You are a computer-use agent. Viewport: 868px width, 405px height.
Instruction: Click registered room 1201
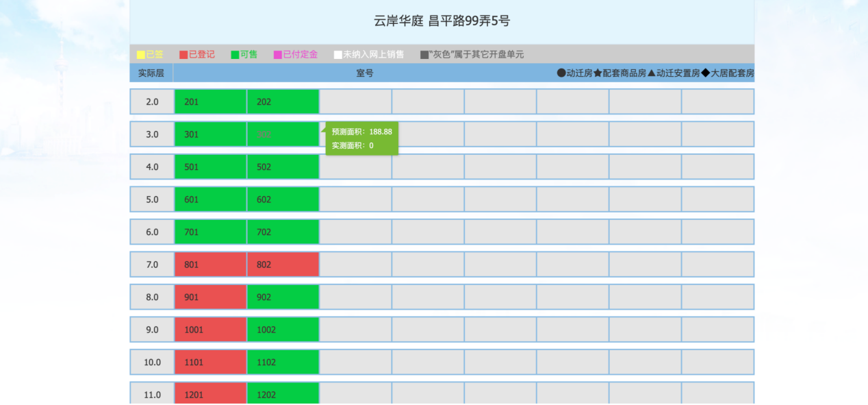[210, 394]
